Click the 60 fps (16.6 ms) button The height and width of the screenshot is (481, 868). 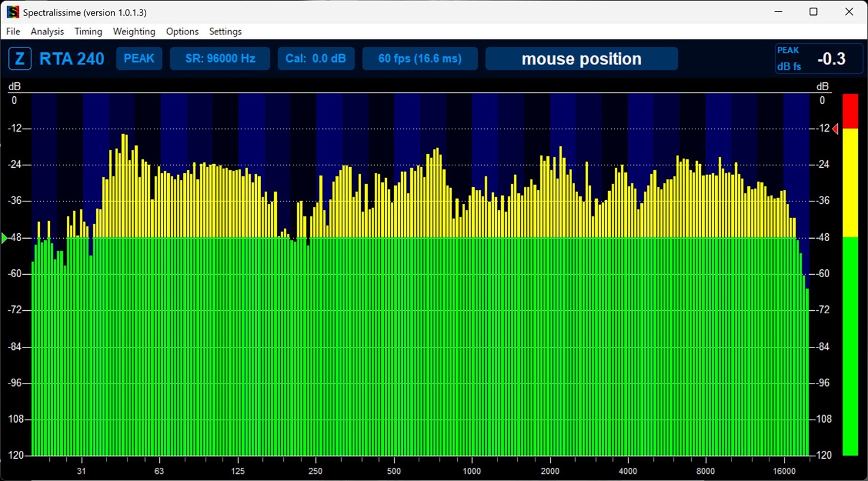[420, 58]
